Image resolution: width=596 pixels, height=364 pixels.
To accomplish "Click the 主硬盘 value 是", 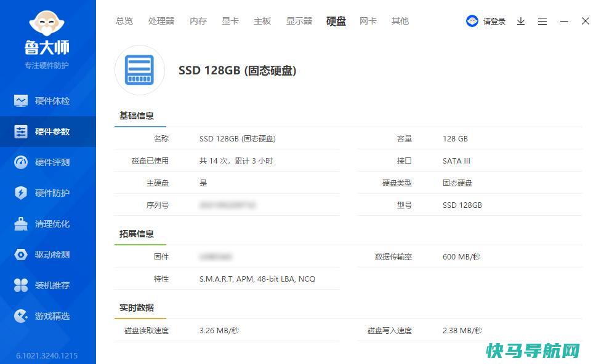I will [x=203, y=183].
